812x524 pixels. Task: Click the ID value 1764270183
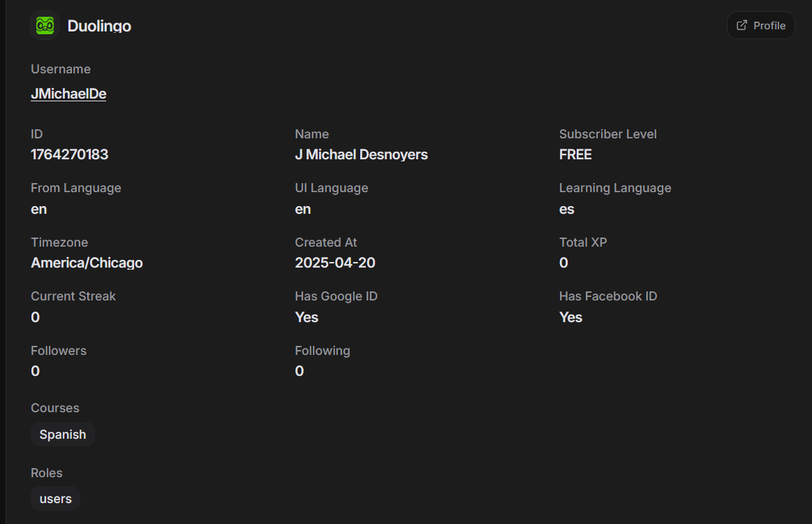coord(69,154)
